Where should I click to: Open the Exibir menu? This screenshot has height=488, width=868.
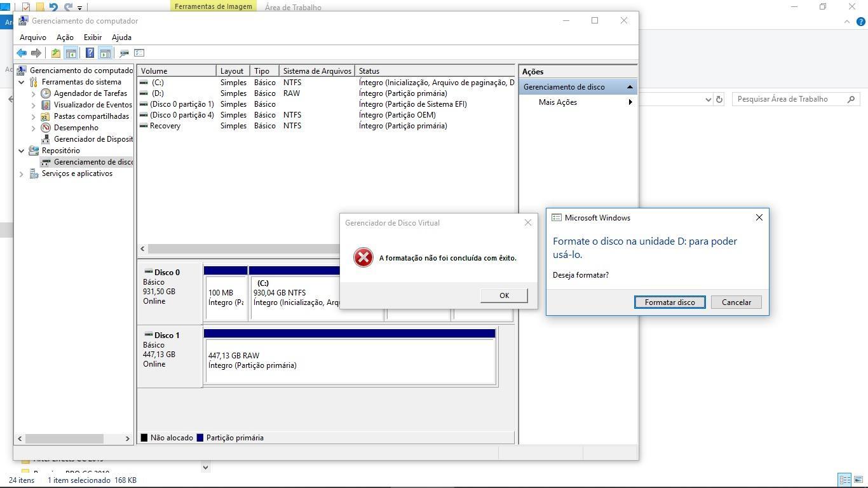click(x=93, y=37)
